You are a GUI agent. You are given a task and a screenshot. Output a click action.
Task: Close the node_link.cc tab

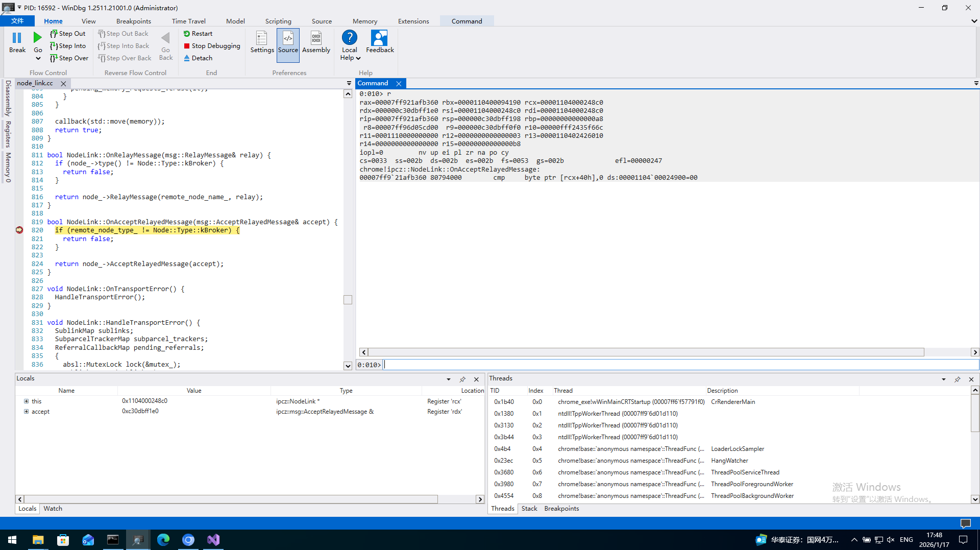pyautogui.click(x=63, y=84)
